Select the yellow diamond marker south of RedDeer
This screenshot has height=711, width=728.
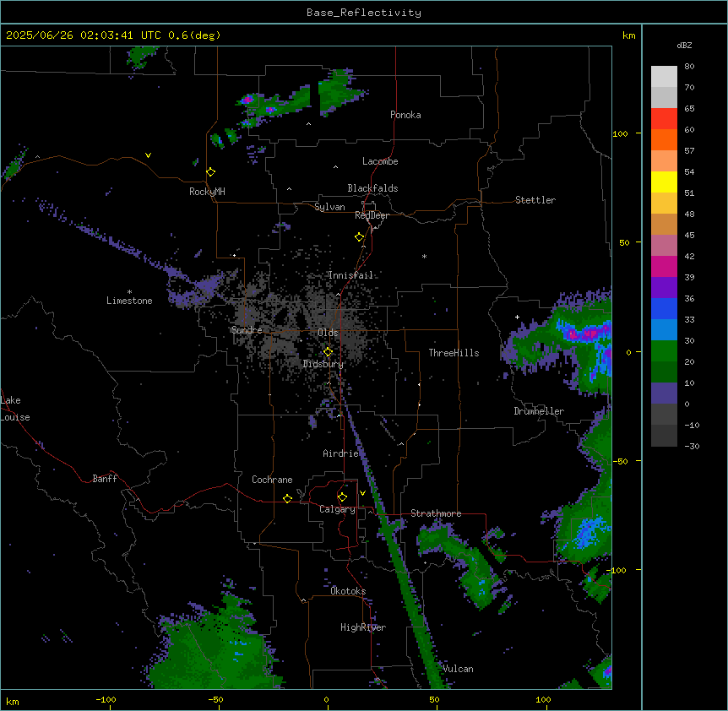(360, 237)
